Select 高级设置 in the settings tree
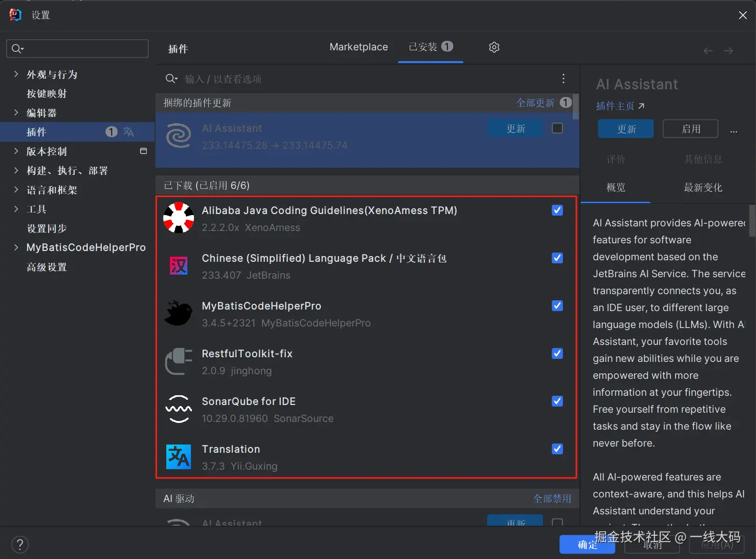 (x=47, y=267)
